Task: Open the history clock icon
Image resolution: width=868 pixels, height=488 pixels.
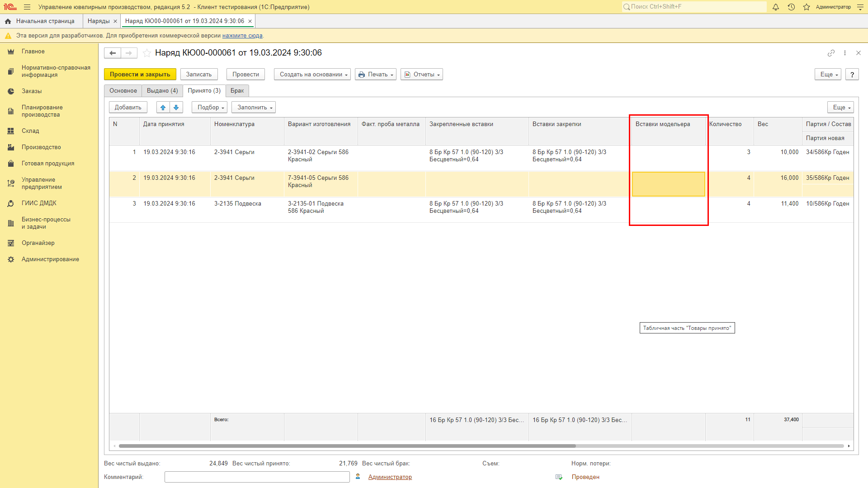Action: point(791,7)
